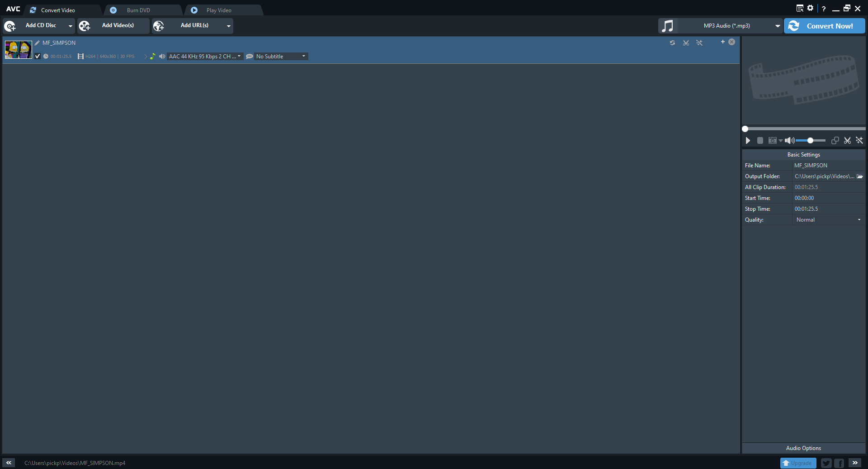The width and height of the screenshot is (868, 469).
Task: Open program preferences via the gear icon
Action: 811,8
